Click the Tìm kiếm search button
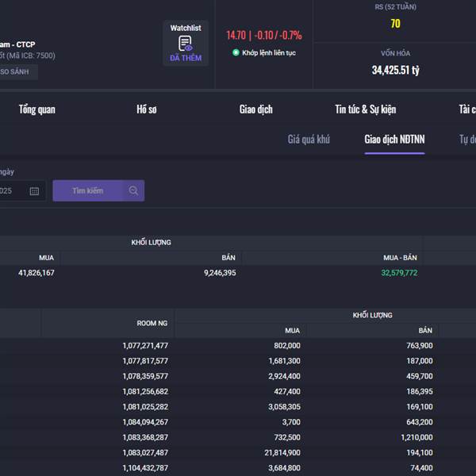This screenshot has width=476, height=476. coord(98,190)
